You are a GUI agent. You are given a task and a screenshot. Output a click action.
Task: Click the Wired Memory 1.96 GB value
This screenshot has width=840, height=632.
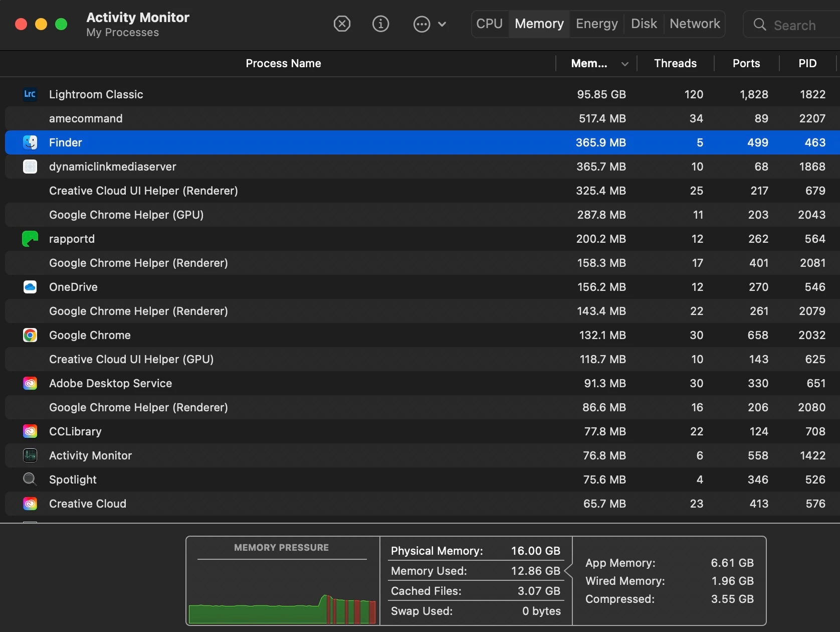(732, 581)
